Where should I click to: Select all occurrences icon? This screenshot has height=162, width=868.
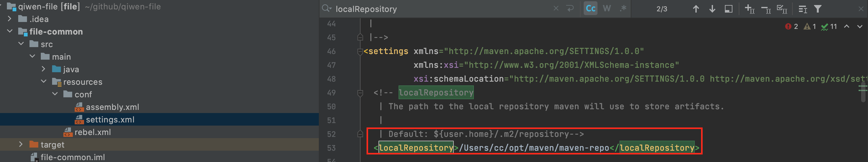[782, 9]
